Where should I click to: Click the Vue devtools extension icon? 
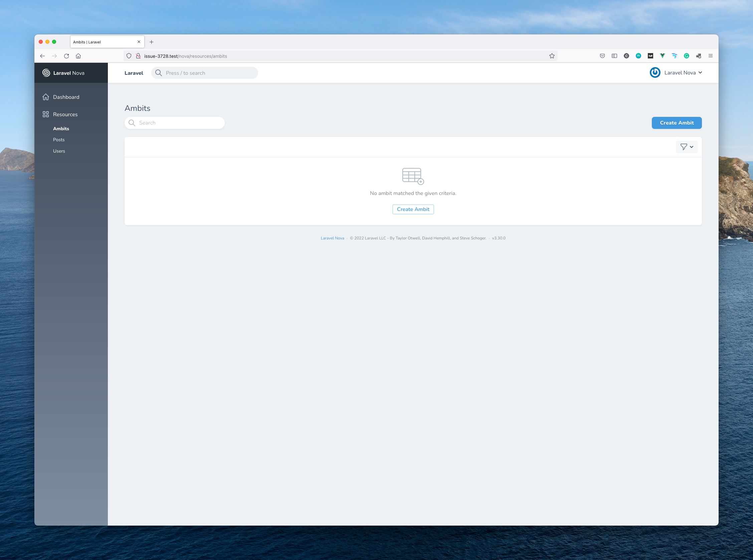(x=663, y=56)
